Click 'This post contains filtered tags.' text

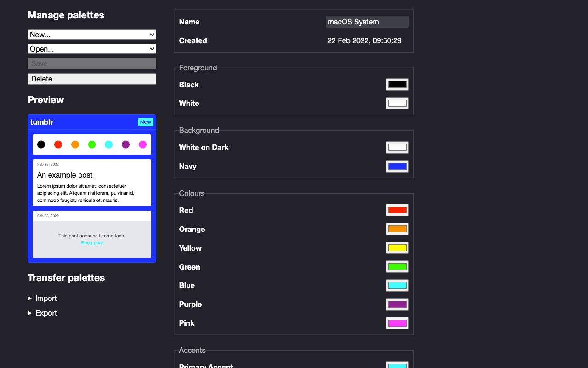click(92, 236)
